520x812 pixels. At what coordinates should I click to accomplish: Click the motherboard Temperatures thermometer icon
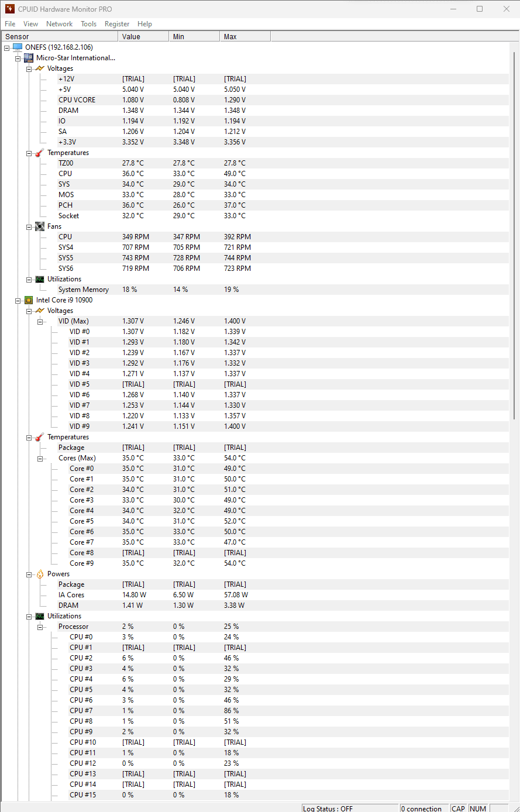pyautogui.click(x=40, y=153)
